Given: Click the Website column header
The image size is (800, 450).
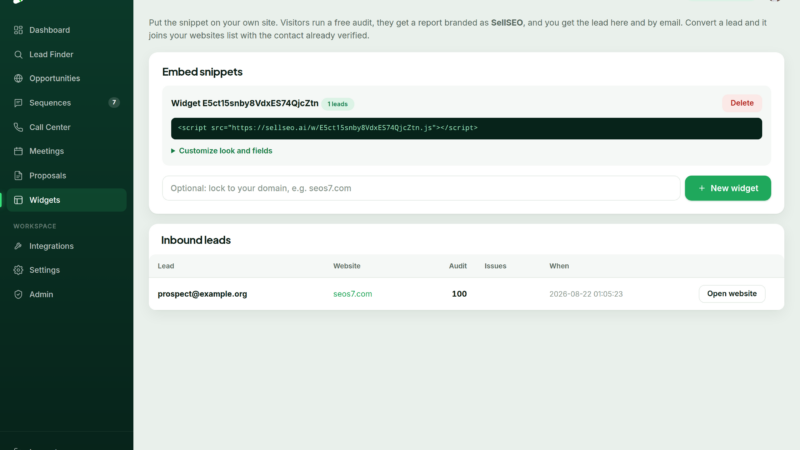Looking at the screenshot, I should coord(346,266).
